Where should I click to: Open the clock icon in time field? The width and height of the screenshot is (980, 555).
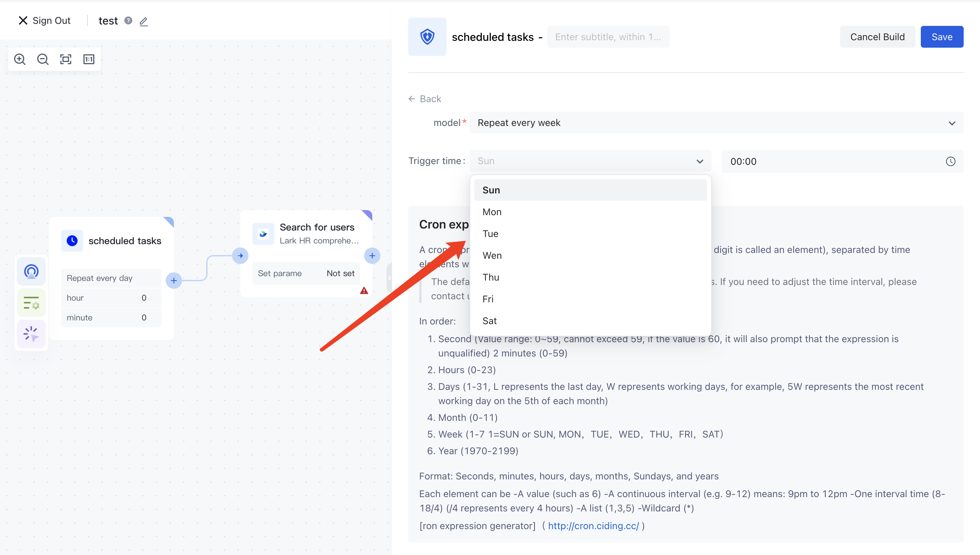pos(950,161)
